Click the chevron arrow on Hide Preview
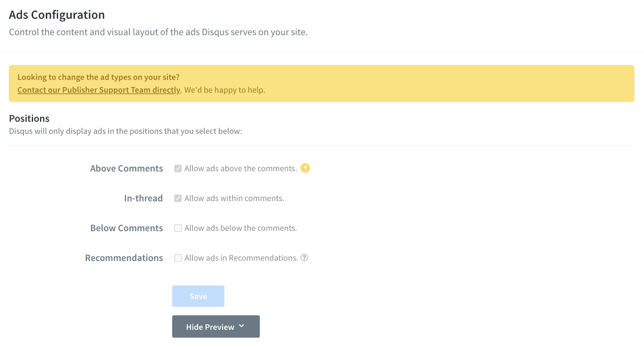Screen dimensions: 644x348 click(242, 326)
